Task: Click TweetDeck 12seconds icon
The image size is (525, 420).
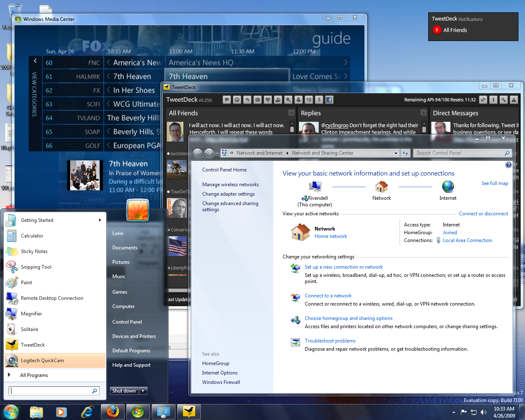Action: (x=309, y=99)
